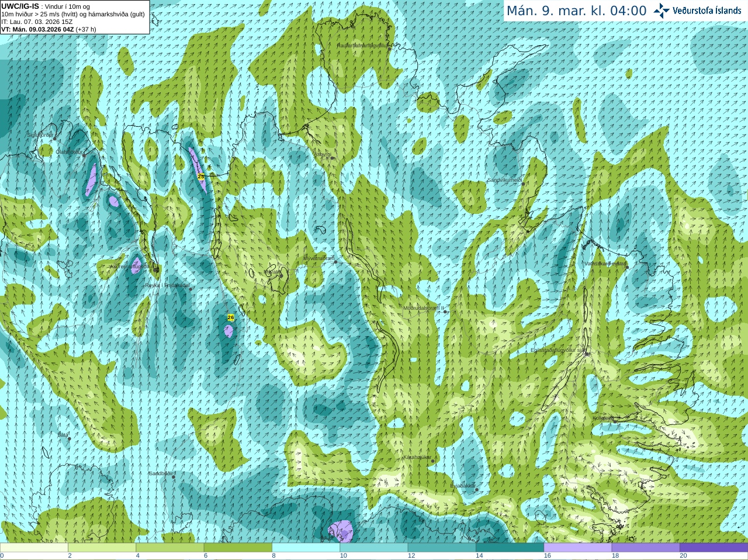Select the Kárahnjúkar station label
This screenshot has width=748, height=560.
pyautogui.click(x=417, y=458)
